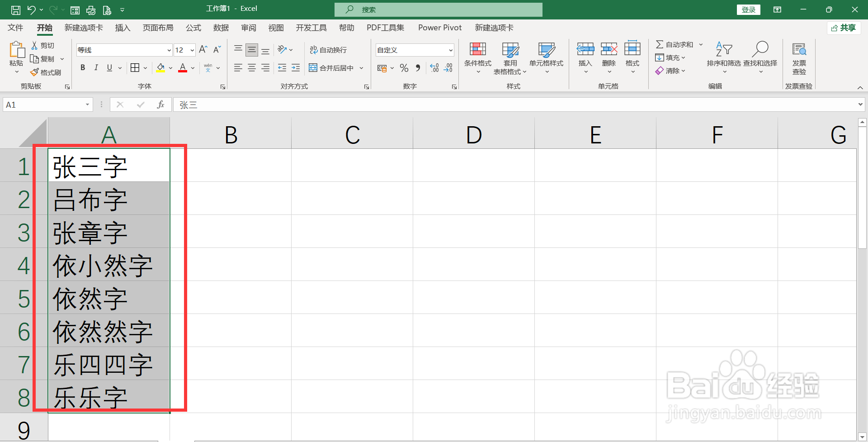Image resolution: width=868 pixels, height=442 pixels.
Task: Click the Copy (复制) button
Action: click(42, 59)
